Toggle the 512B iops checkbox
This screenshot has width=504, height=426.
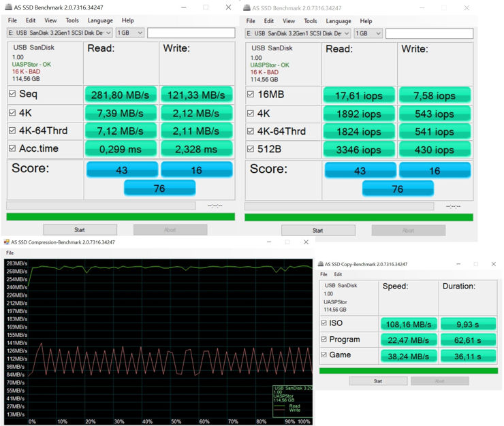(251, 149)
